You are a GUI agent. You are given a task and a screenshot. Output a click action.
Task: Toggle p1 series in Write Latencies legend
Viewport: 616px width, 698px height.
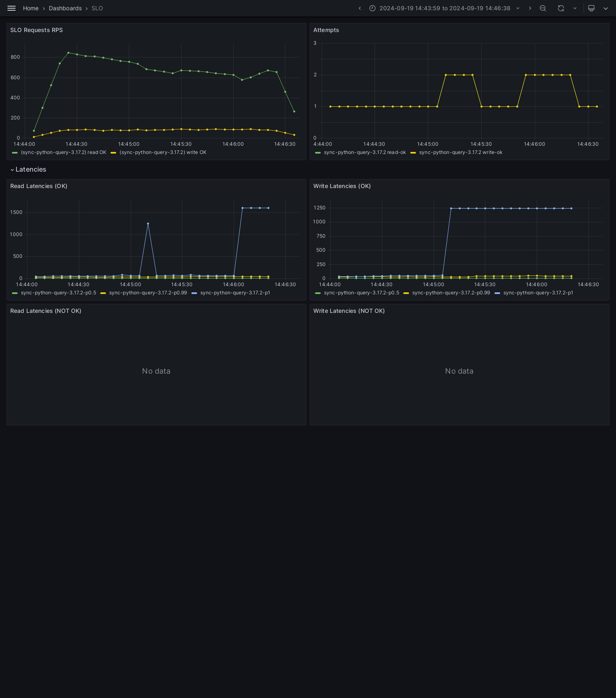pyautogui.click(x=538, y=293)
